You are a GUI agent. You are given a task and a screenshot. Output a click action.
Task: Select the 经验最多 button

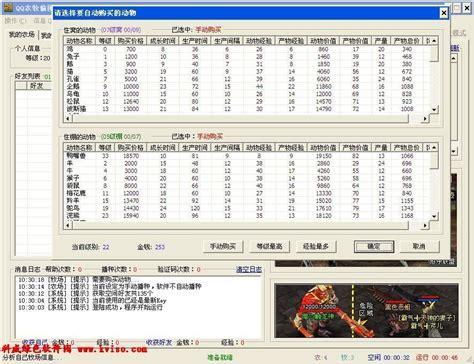(x=316, y=247)
